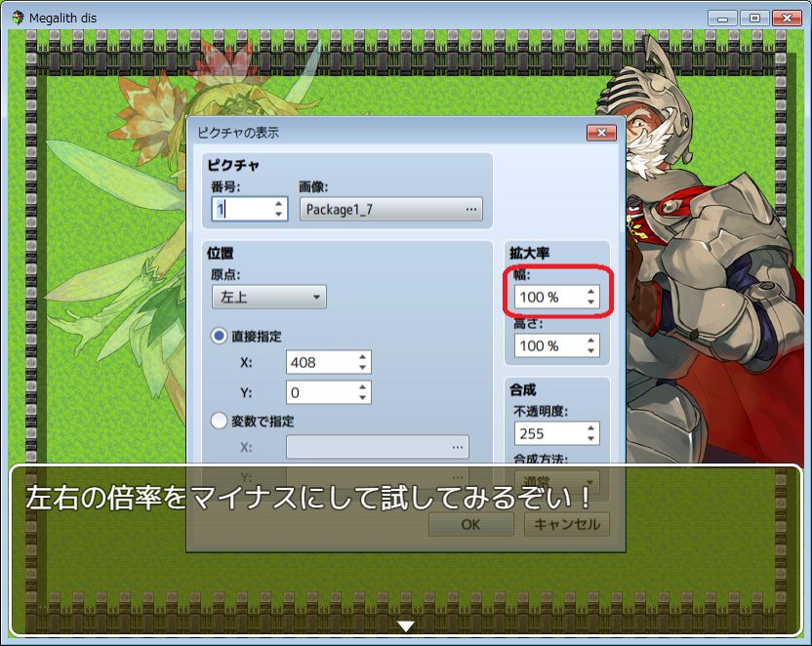Expand the 合成方法 通常 blend dropdown

(x=556, y=481)
